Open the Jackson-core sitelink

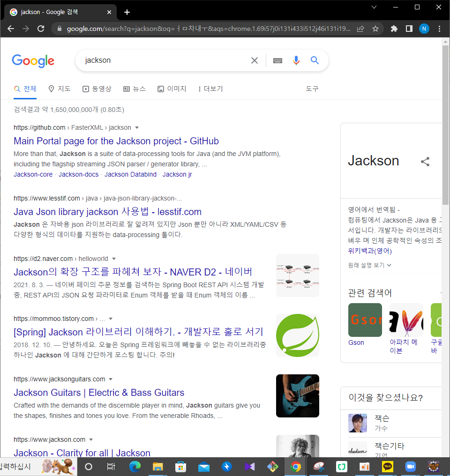[x=33, y=175]
